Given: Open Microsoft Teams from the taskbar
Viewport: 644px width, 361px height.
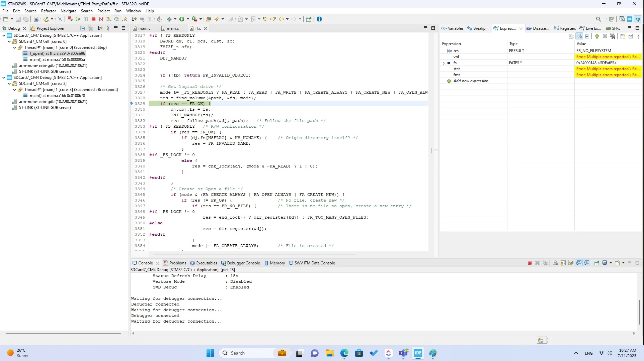Looking at the screenshot, I should point(403,353).
